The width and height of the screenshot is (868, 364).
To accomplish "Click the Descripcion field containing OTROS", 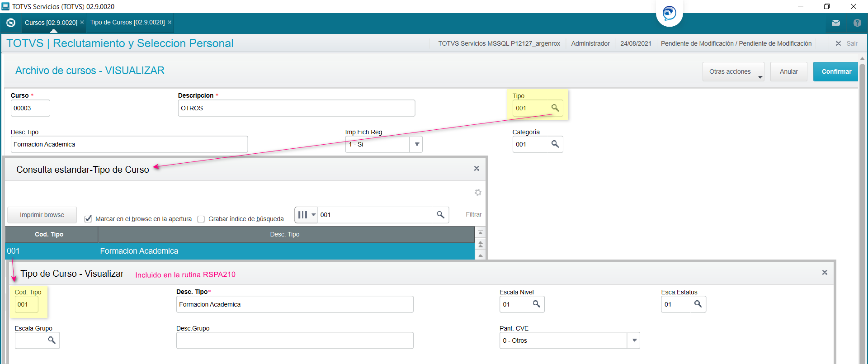I will (x=296, y=108).
